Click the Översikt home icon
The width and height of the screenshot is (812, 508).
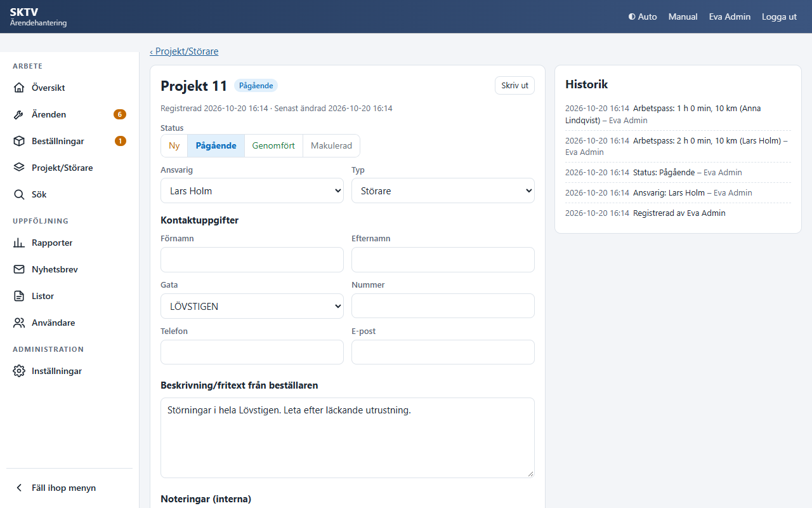pos(19,88)
